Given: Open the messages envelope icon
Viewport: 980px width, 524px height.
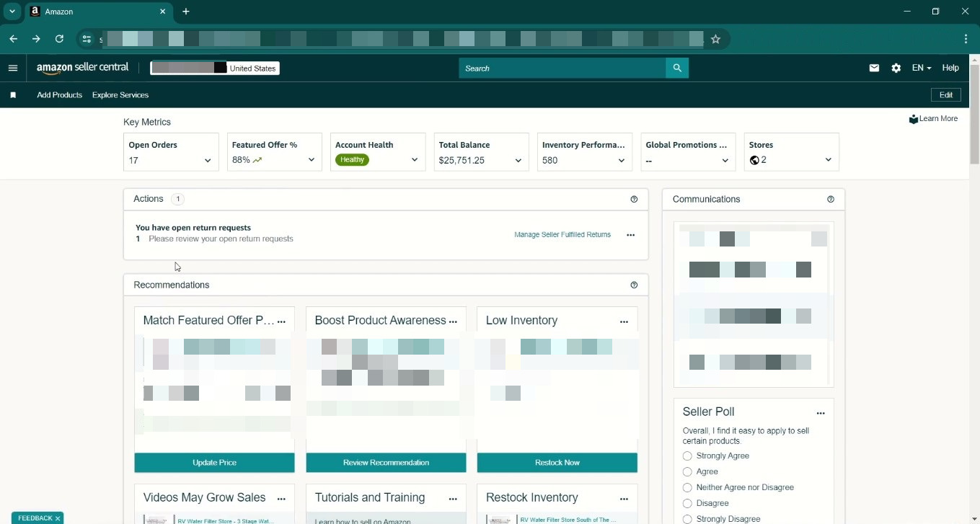Looking at the screenshot, I should 874,68.
